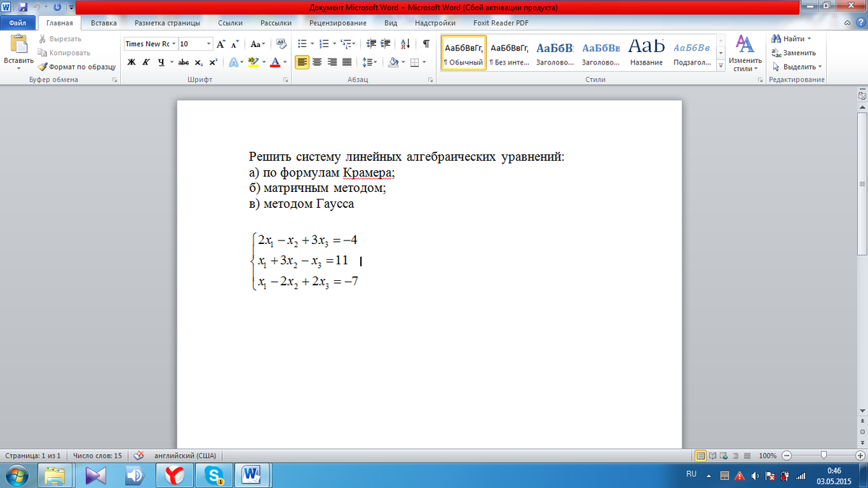Click the Yandex browser taskbar icon
Screen dimensions: 868x488
tap(174, 475)
